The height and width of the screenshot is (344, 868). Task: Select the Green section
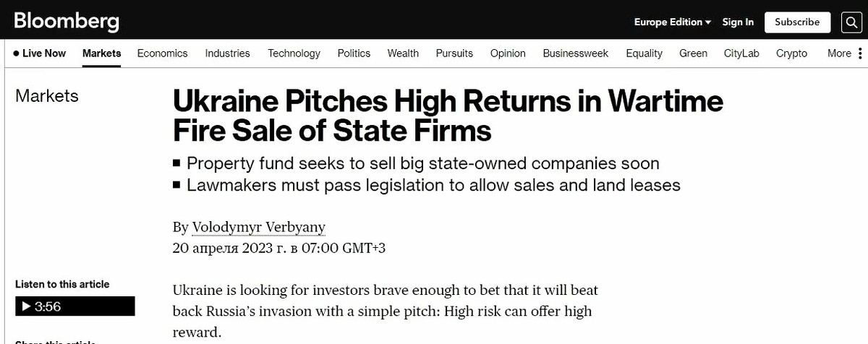pos(693,53)
